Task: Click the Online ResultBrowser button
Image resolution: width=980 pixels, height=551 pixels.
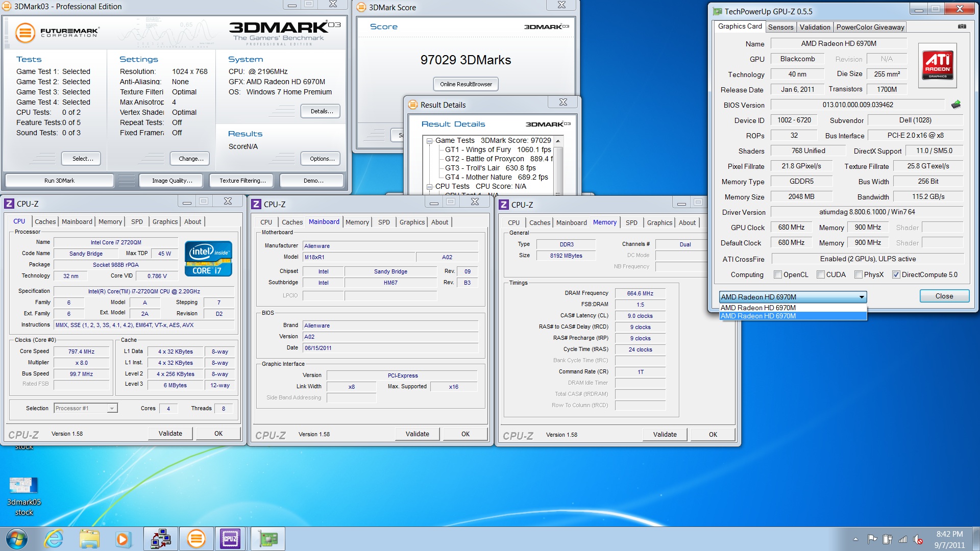Action: click(x=466, y=84)
